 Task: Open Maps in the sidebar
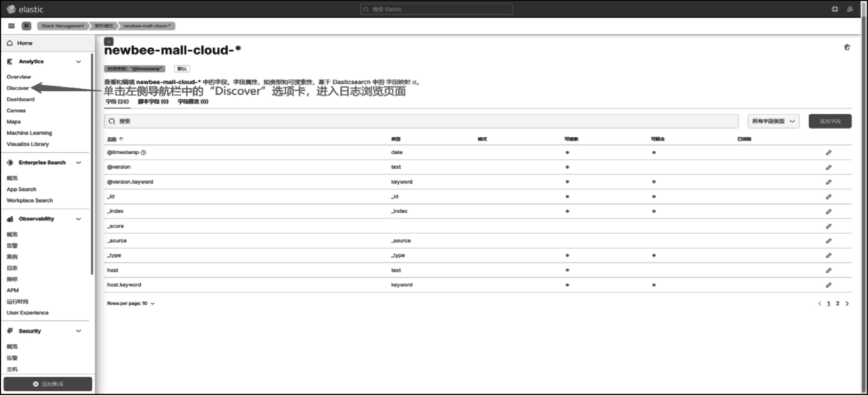point(13,122)
